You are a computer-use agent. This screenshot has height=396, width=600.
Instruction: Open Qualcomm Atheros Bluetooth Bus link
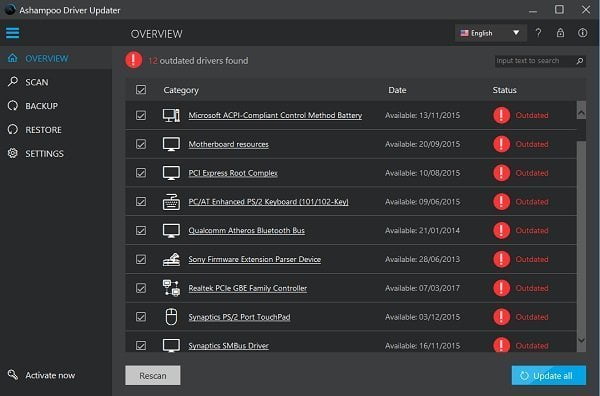[246, 231]
